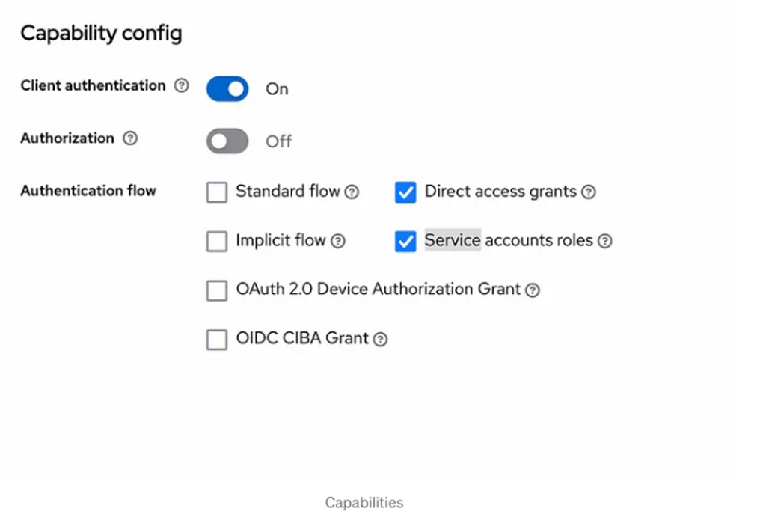Click the Capability config heading
Screen dimensions: 766x532
coord(101,33)
